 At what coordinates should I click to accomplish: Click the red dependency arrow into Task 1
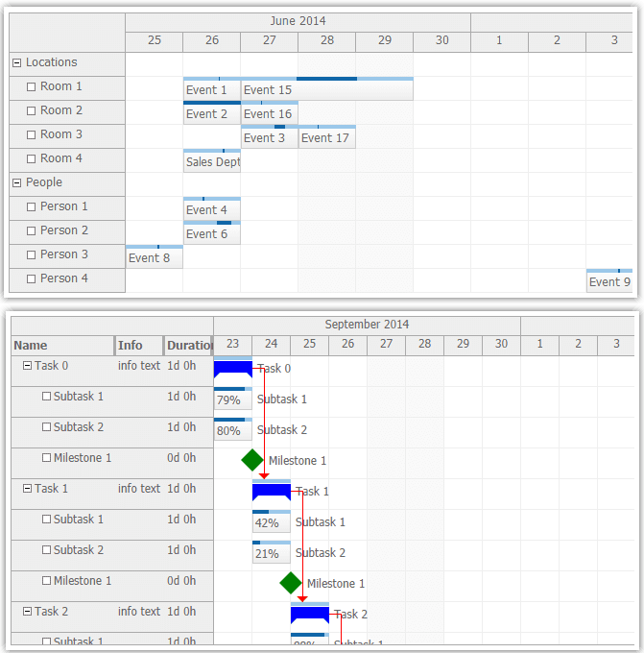coord(264,475)
